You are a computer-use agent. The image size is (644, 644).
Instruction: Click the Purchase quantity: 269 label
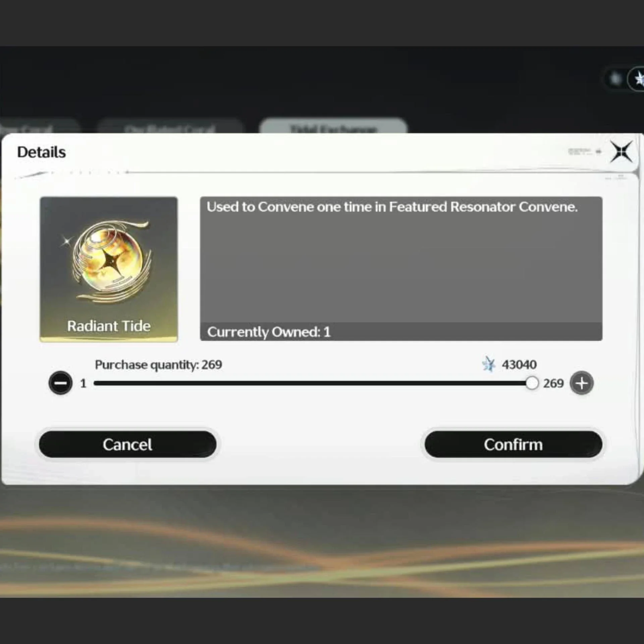coord(158,365)
